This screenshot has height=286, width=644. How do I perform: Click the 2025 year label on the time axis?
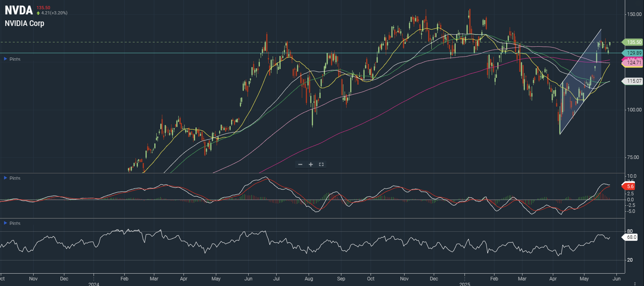[x=465, y=284]
